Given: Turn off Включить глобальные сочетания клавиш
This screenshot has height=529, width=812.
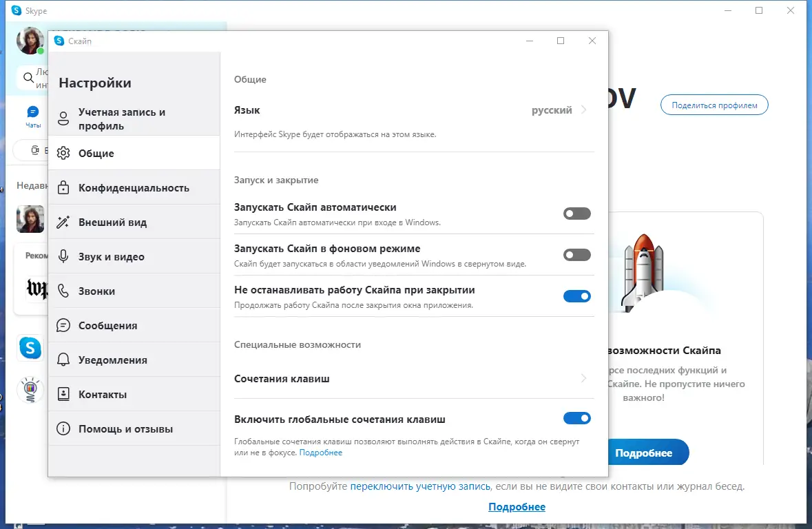Looking at the screenshot, I should [576, 418].
